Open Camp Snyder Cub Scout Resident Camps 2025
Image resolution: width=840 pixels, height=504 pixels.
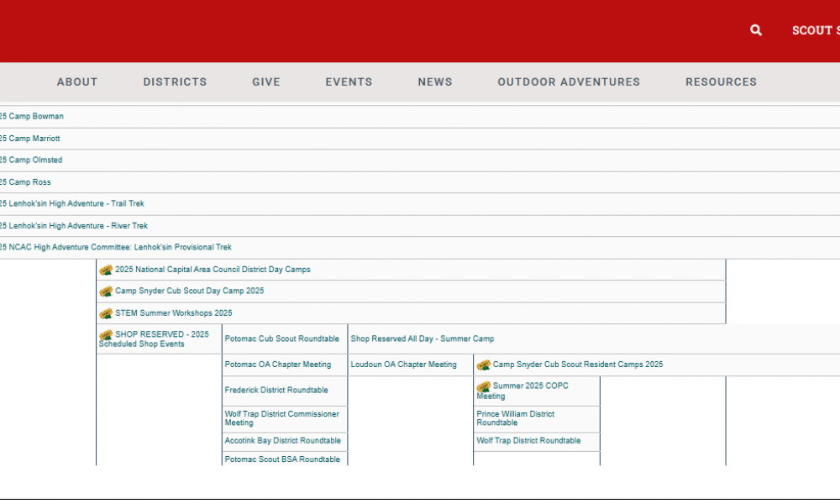pyautogui.click(x=578, y=365)
